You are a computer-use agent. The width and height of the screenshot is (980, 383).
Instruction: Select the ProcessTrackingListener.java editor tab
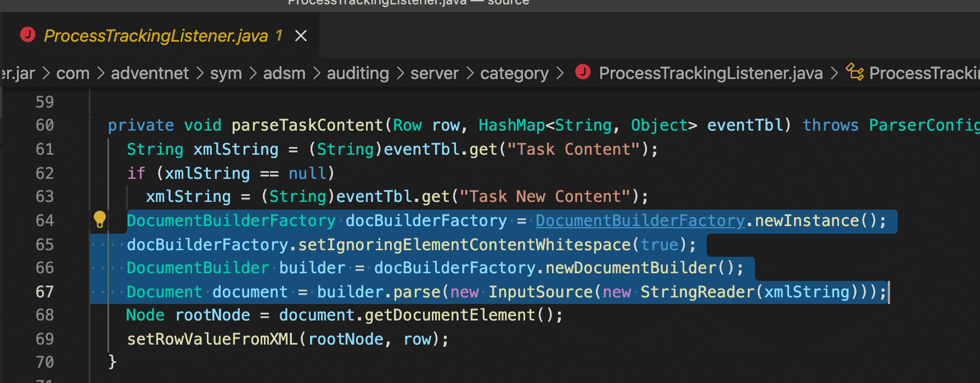click(x=156, y=36)
